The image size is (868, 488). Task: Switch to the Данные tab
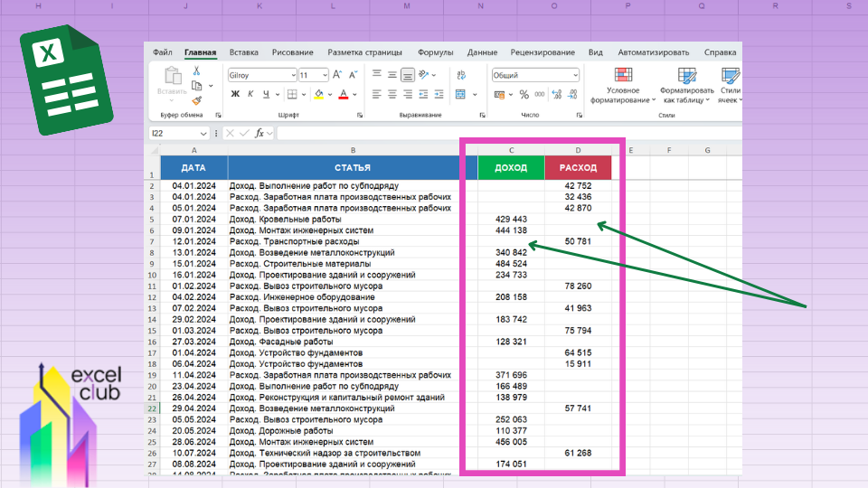click(x=482, y=52)
